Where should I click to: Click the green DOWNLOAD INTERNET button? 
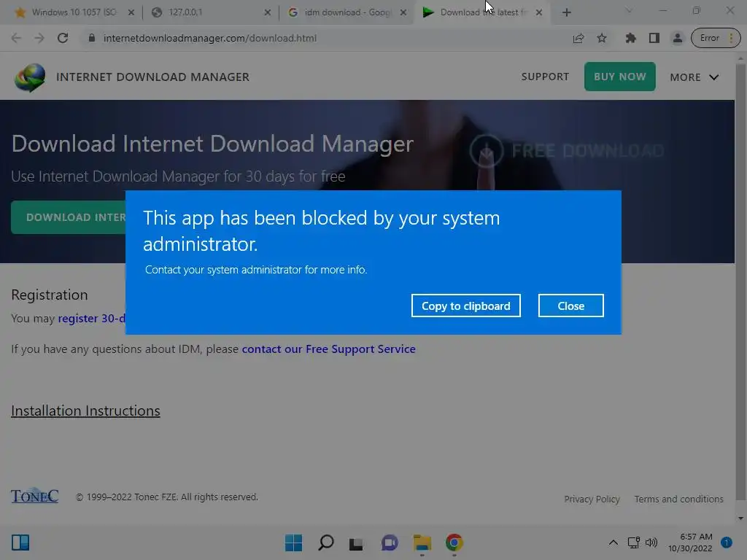click(x=69, y=217)
